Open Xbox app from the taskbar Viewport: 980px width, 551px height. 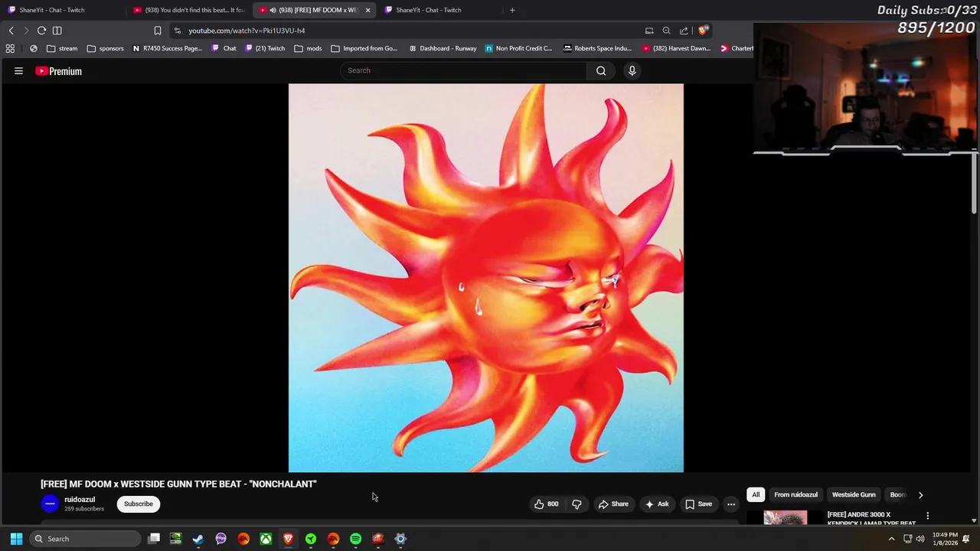point(266,539)
